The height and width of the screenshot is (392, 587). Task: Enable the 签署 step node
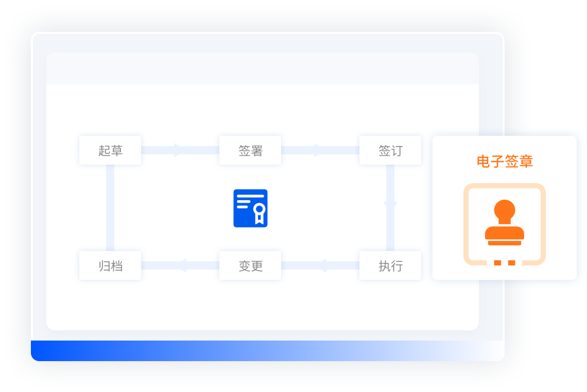250,150
